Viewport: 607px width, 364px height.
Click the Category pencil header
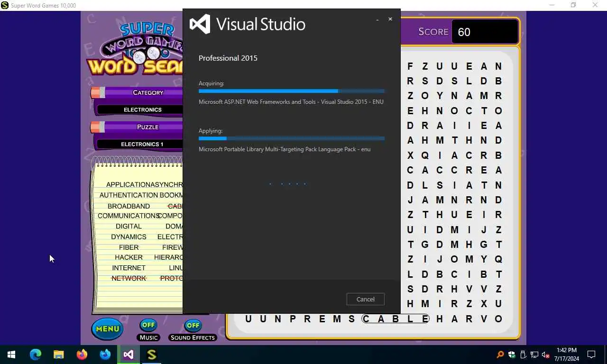coord(137,92)
